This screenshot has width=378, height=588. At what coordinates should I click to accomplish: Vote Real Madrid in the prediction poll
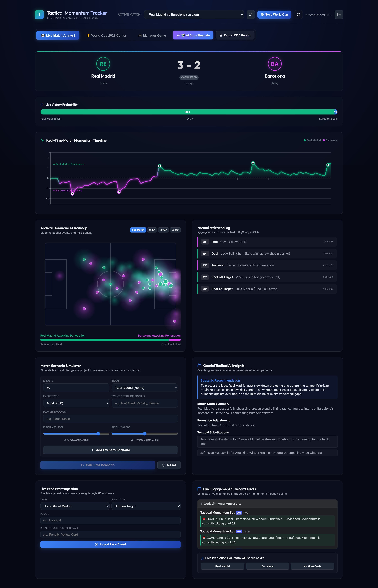222,566
